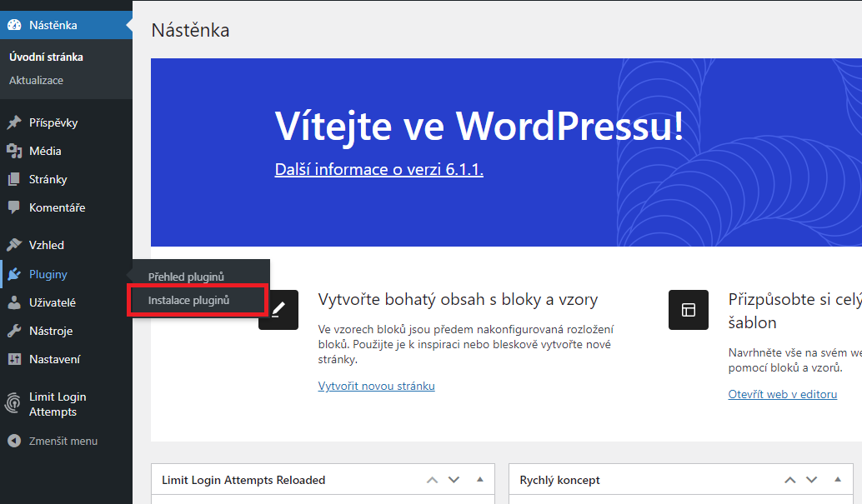Select Instalace pluginů from Pluginy flyout
This screenshot has width=862, height=504.
tap(188, 300)
